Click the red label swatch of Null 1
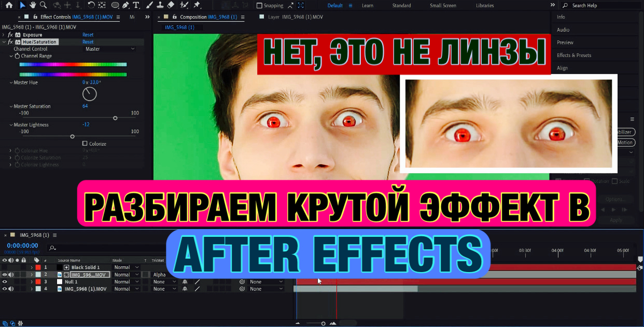 pyautogui.click(x=38, y=282)
